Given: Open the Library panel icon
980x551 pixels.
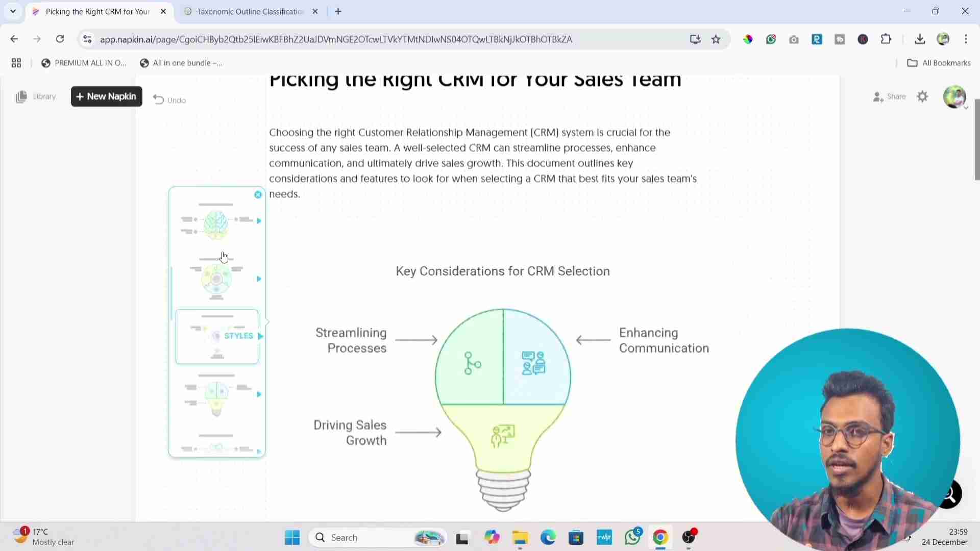Looking at the screenshot, I should point(21,97).
